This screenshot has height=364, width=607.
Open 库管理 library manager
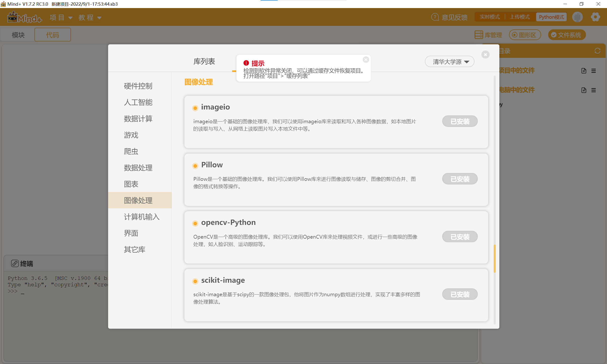(488, 35)
